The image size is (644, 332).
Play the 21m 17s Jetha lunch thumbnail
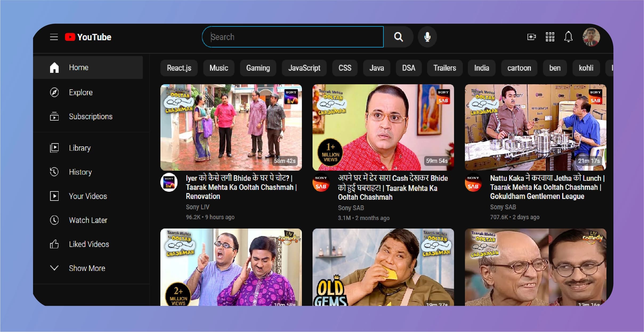[535, 127]
